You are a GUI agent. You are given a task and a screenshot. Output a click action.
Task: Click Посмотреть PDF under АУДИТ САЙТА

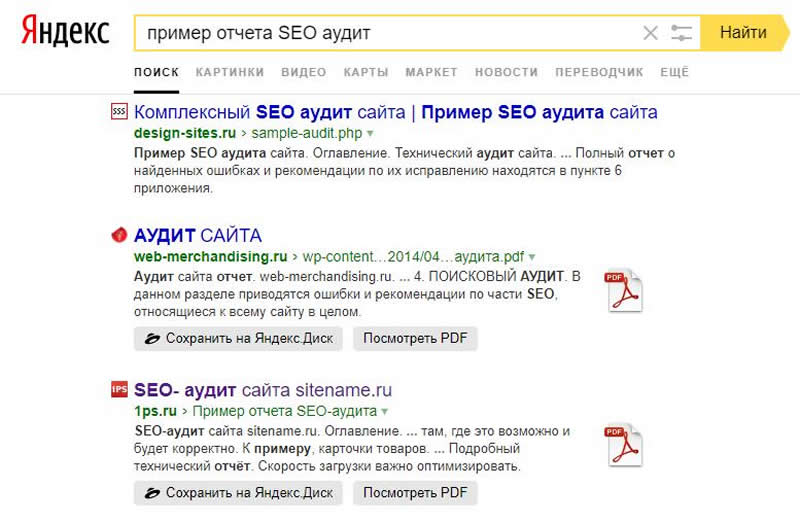(415, 338)
